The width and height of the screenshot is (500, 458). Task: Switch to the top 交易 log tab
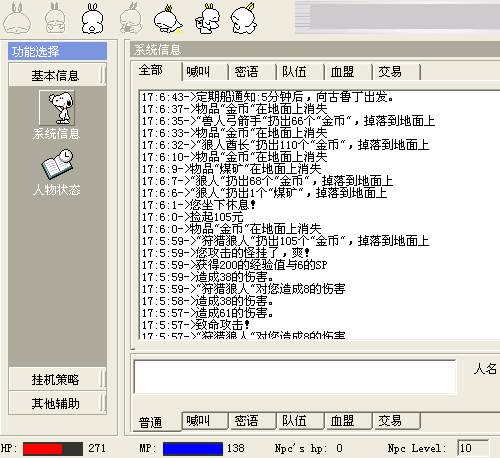pyautogui.click(x=396, y=71)
